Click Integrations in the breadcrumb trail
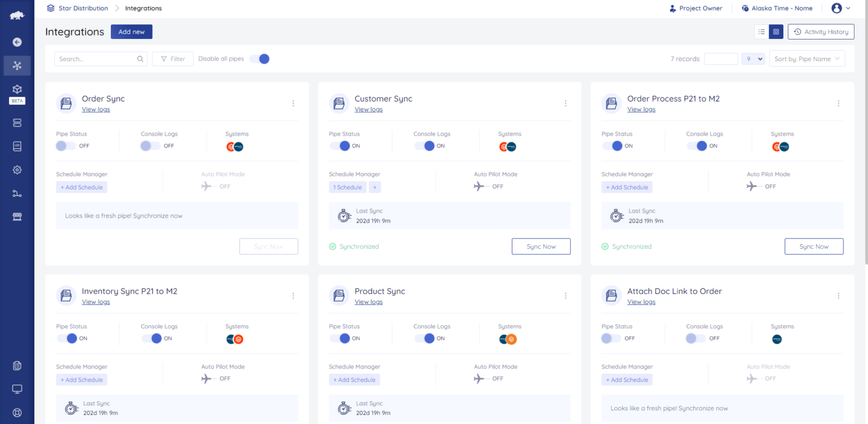 143,8
